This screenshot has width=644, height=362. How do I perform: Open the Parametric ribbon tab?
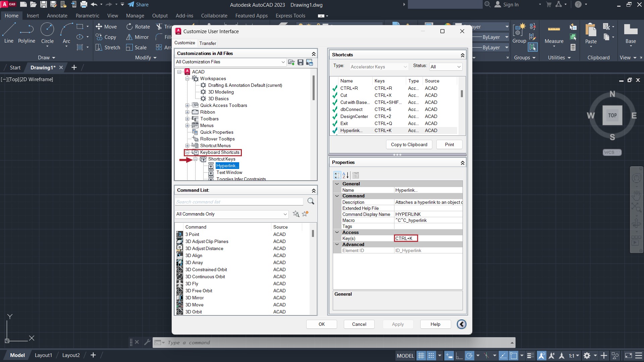pyautogui.click(x=87, y=15)
